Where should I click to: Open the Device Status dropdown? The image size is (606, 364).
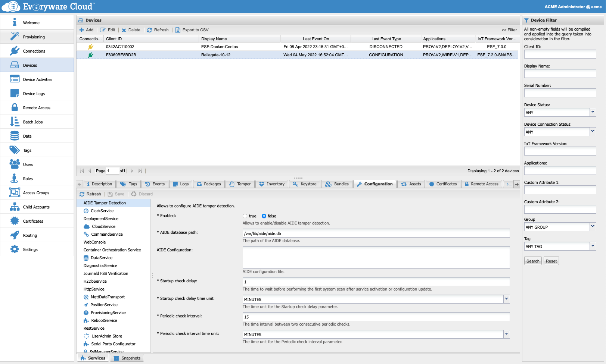point(593,112)
